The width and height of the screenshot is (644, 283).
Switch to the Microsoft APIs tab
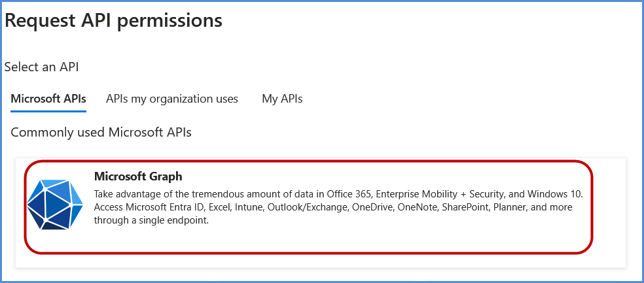tap(48, 99)
